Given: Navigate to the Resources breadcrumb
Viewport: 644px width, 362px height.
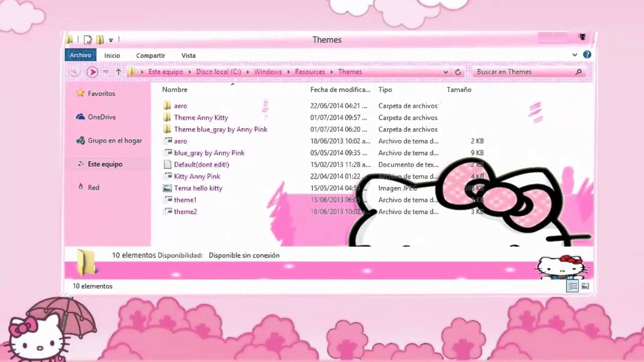Looking at the screenshot, I should point(310,72).
